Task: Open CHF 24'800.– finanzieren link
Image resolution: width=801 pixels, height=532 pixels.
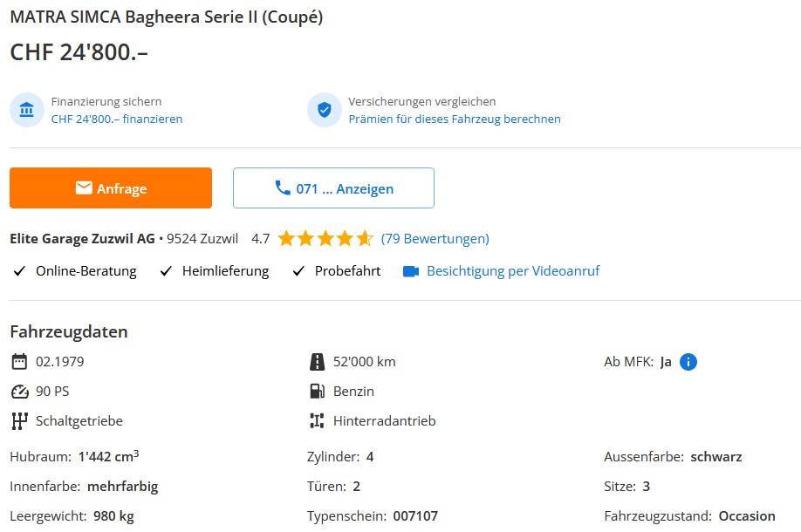Action: [116, 119]
